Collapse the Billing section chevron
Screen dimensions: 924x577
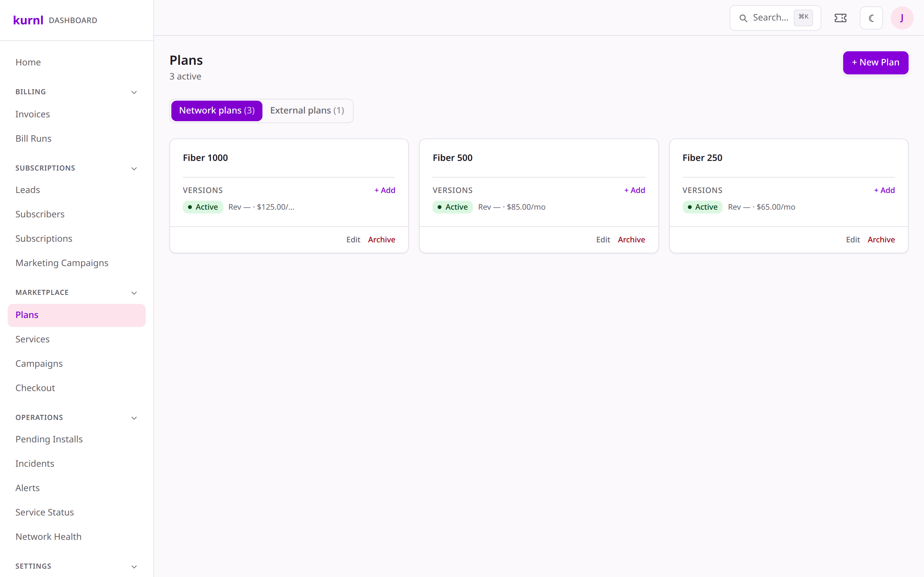134,92
